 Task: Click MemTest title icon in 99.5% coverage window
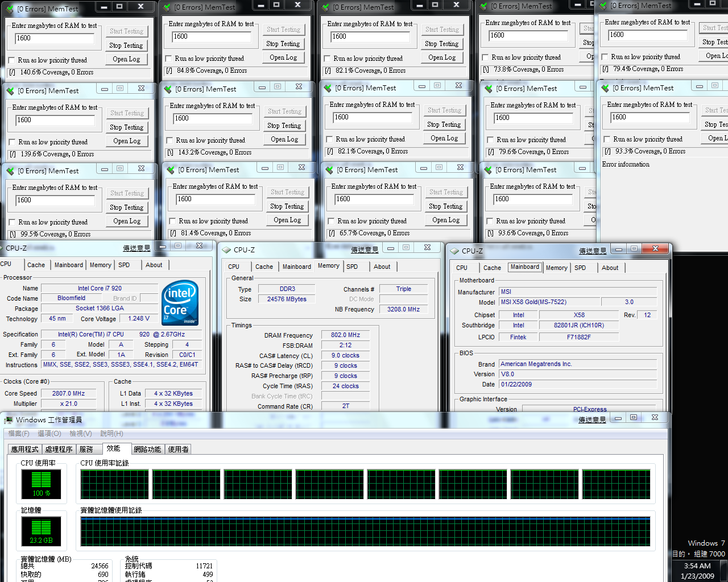click(x=10, y=171)
